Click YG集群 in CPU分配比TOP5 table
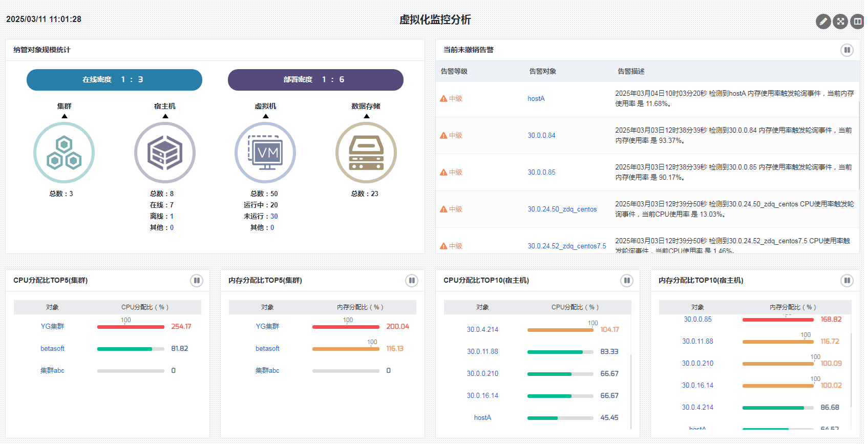Screen dimensions: 868x444 pyautogui.click(x=52, y=327)
